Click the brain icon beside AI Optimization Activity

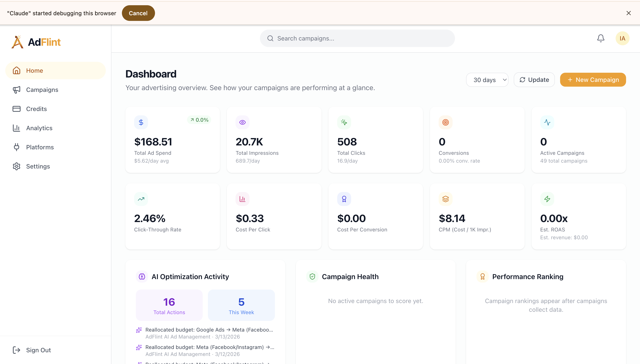coord(142,276)
